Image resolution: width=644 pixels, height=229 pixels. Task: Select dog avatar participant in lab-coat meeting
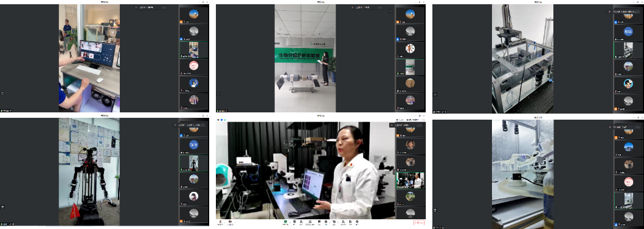(410, 162)
